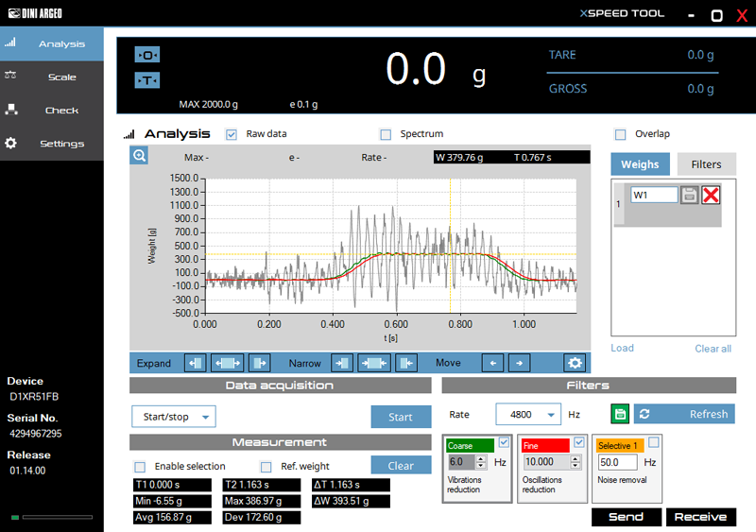Open chart settings gear icon
The height and width of the screenshot is (532, 756).
point(574,363)
